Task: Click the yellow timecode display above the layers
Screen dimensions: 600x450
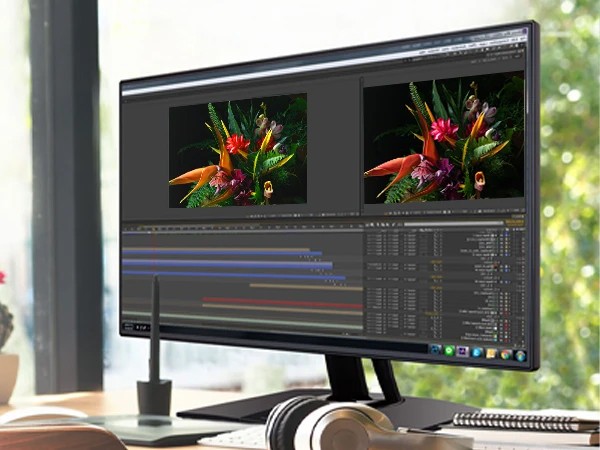Action: (x=512, y=222)
